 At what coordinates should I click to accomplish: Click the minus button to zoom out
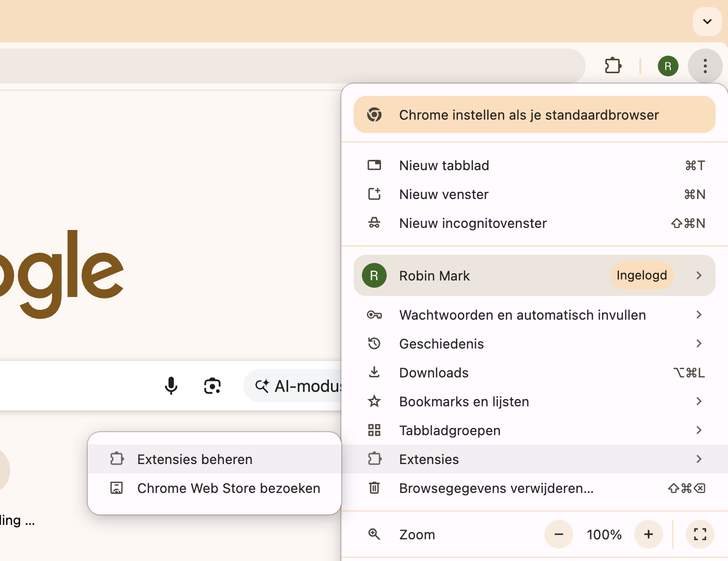(559, 534)
